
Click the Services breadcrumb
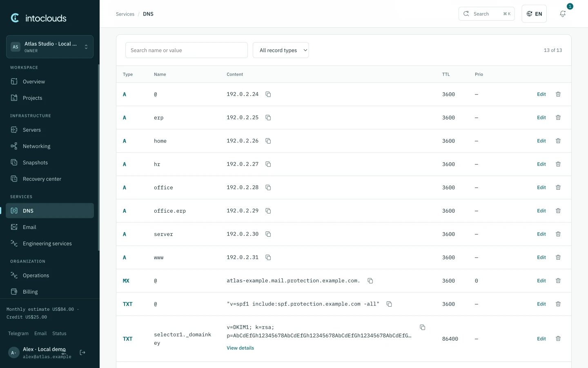point(125,14)
